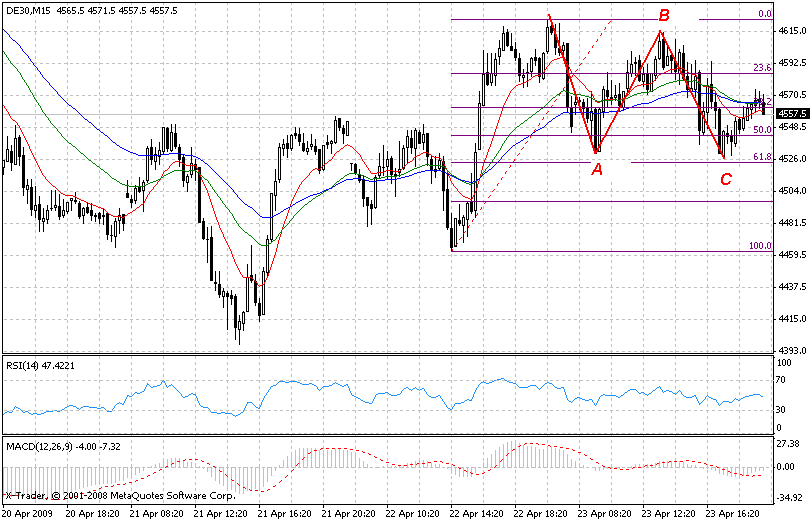Image resolution: width=811 pixels, height=521 pixels.
Task: Click the 22 Apr 14:20 time label
Action: point(477,514)
